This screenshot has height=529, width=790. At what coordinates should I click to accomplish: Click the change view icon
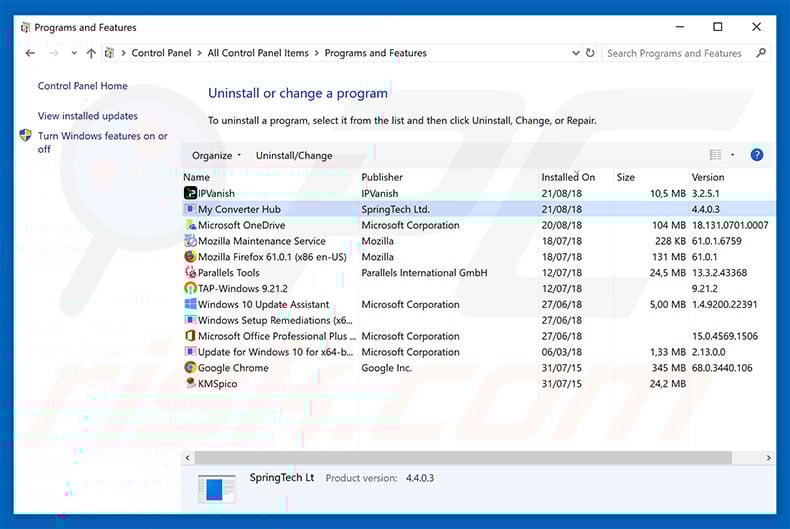coord(715,155)
